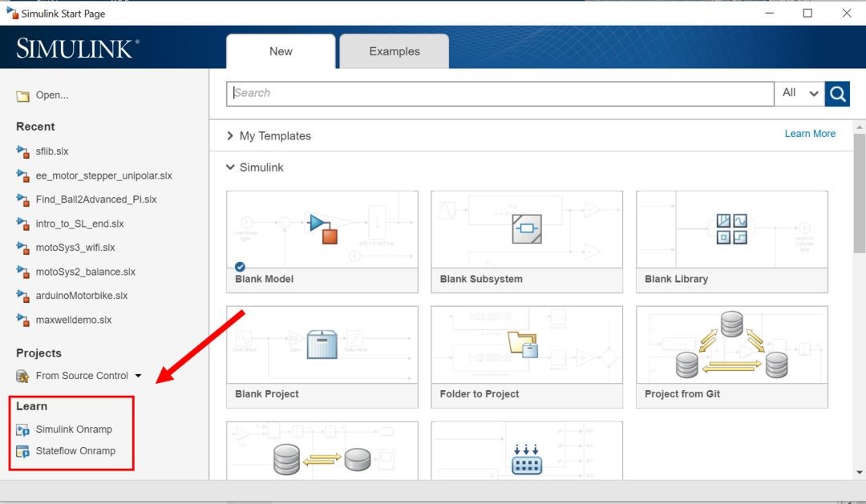Open recent file ee_motor_stepper_unipolar.slx
This screenshot has width=866, height=504.
(x=103, y=175)
